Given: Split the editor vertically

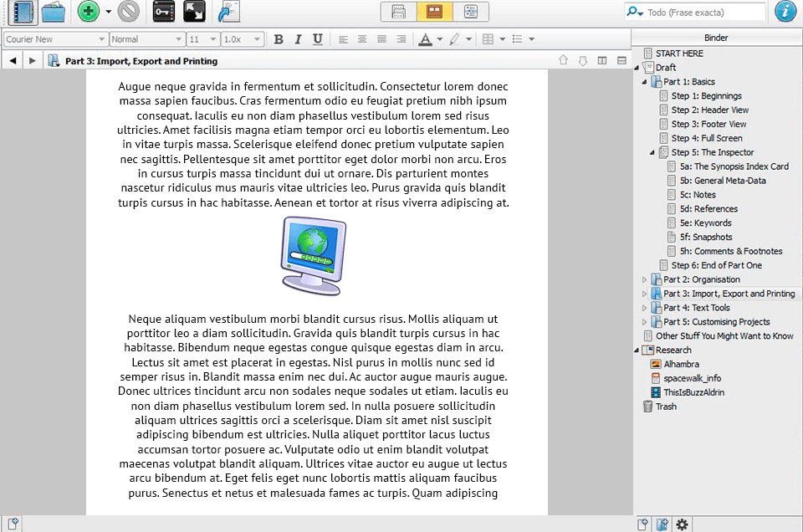Looking at the screenshot, I should (x=602, y=60).
